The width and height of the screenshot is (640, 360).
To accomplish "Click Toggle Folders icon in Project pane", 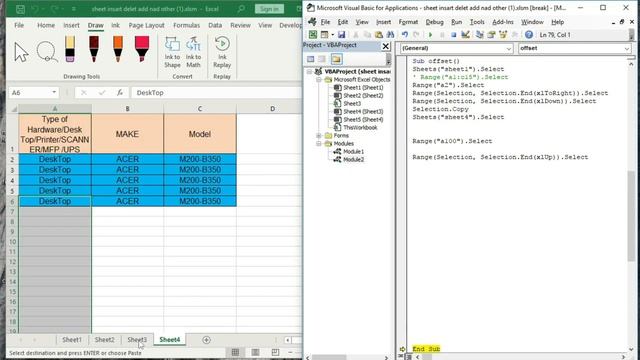I will click(x=336, y=59).
